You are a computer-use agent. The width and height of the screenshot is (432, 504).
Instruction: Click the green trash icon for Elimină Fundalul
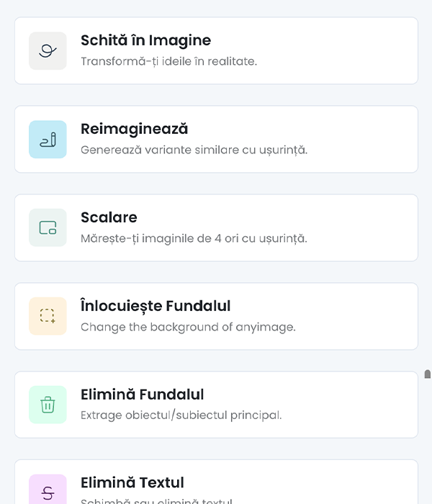[x=48, y=405]
